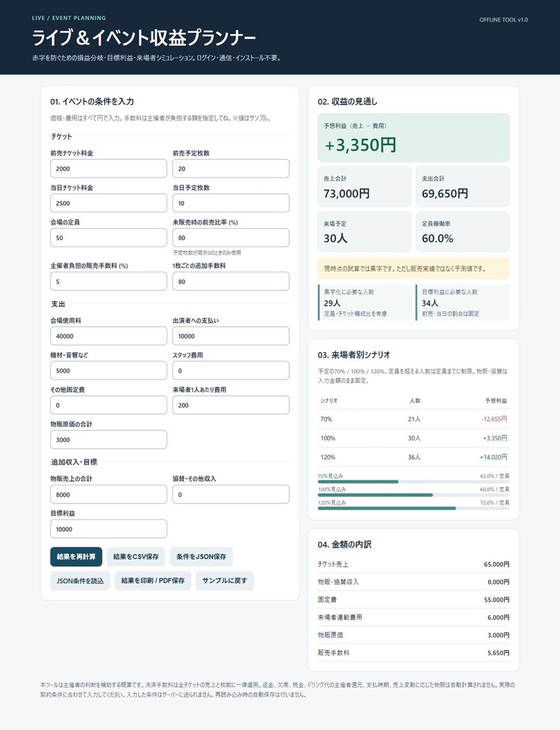Focus the 前売チケット料金 input field
The width and height of the screenshot is (560, 730).
tap(108, 168)
